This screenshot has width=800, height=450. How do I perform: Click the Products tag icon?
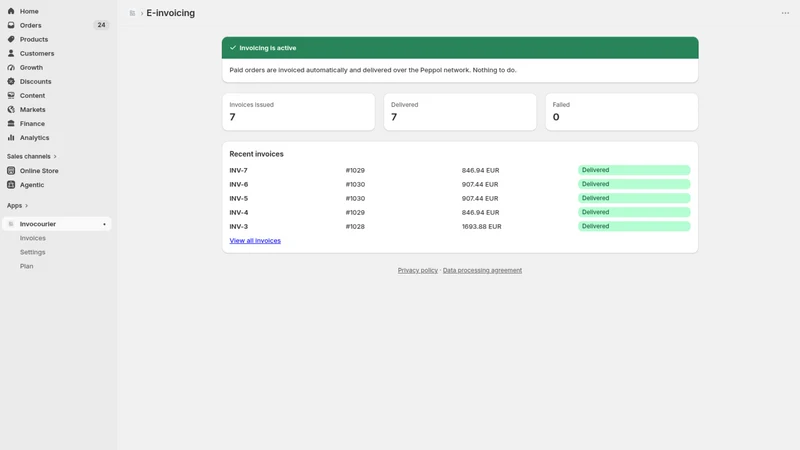11,39
